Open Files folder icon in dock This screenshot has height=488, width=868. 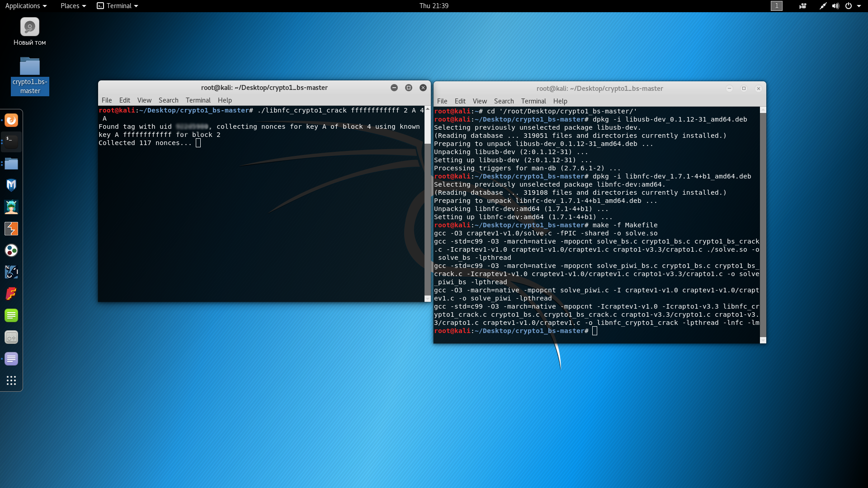(11, 164)
